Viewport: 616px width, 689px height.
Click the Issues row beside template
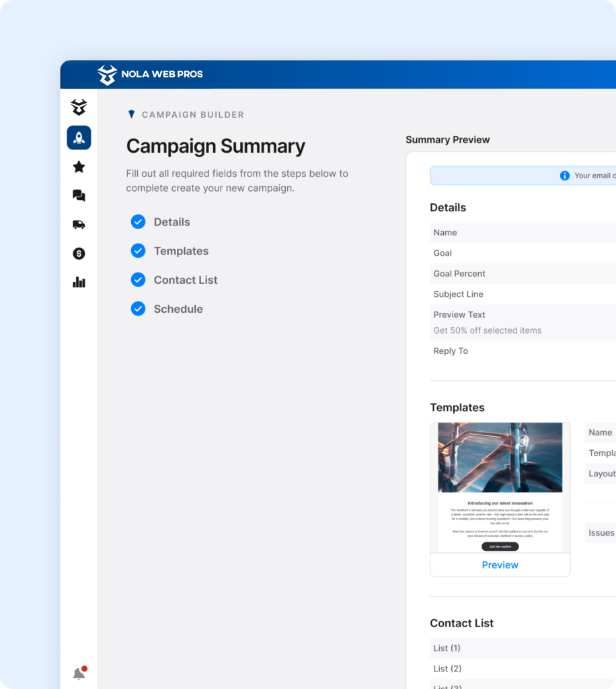[x=601, y=533]
